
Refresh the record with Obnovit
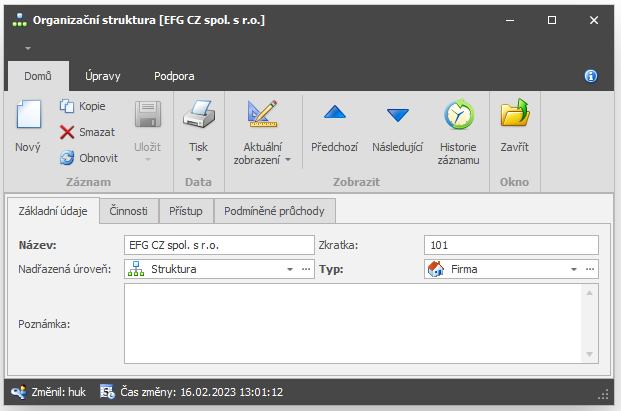(89, 158)
